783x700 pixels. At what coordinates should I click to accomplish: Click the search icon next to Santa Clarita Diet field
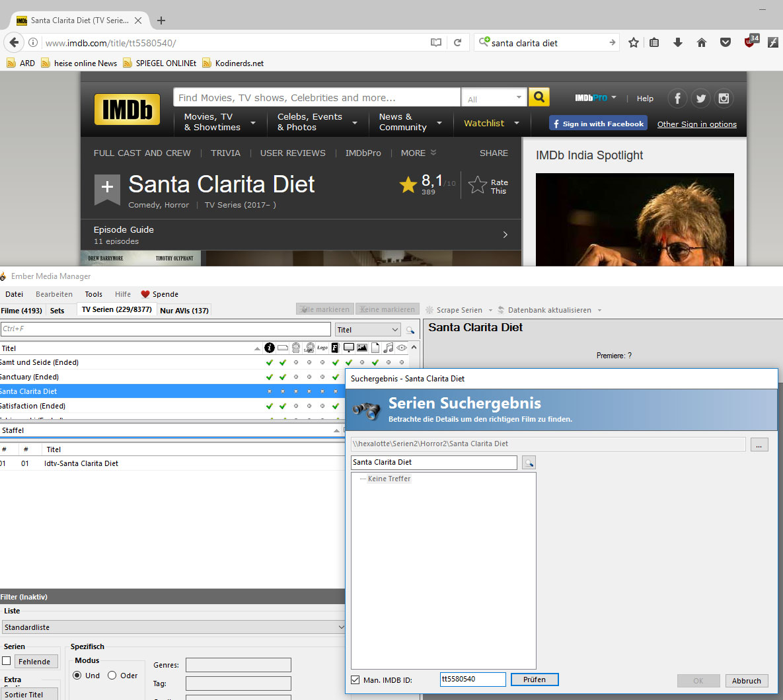pyautogui.click(x=529, y=463)
